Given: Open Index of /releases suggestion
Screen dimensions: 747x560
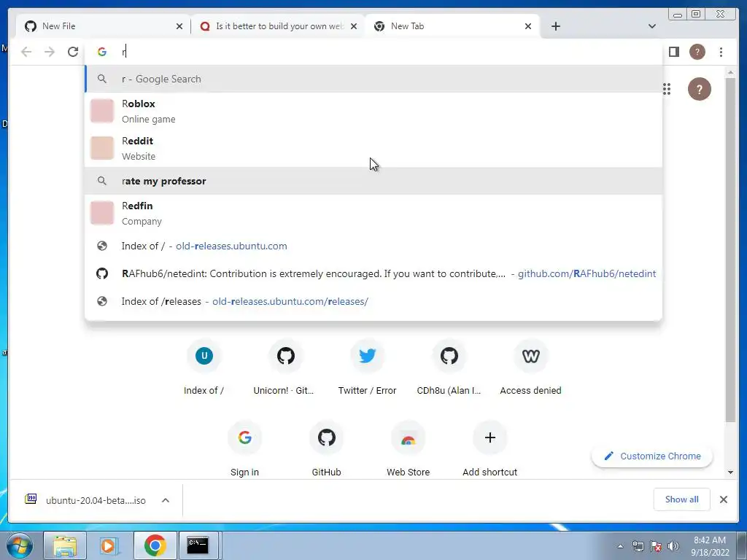Looking at the screenshot, I should click(373, 301).
